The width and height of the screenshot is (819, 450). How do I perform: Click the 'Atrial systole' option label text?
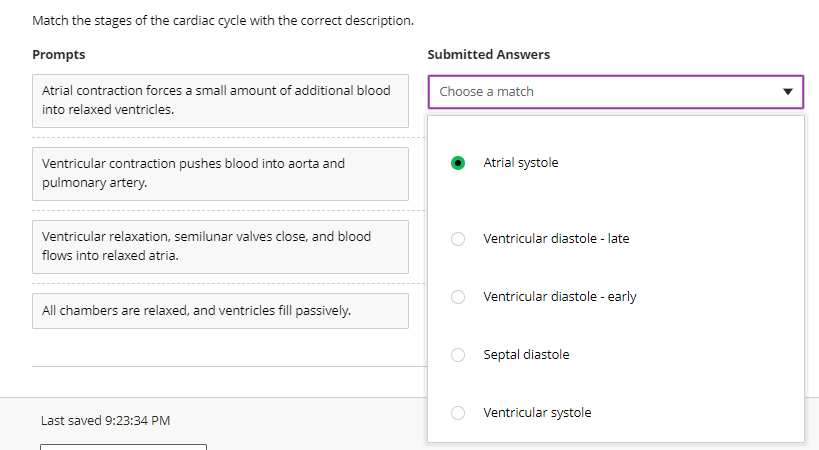pos(520,163)
